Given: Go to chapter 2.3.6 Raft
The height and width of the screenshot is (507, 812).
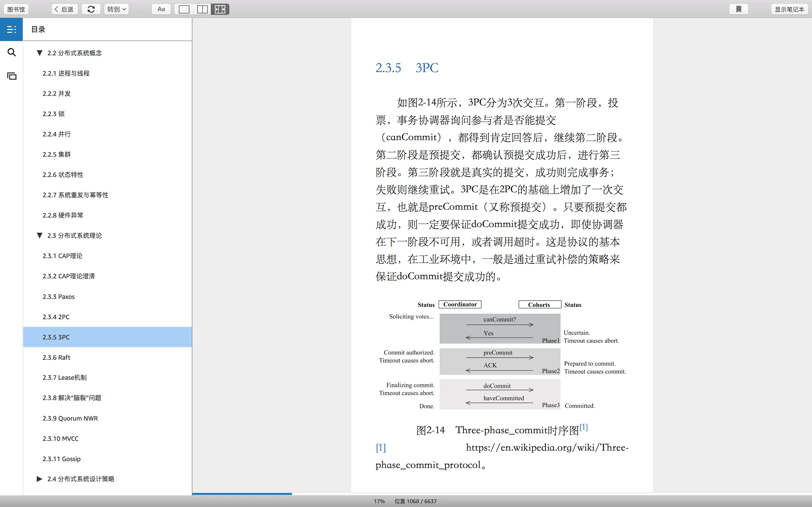Looking at the screenshot, I should [x=56, y=357].
